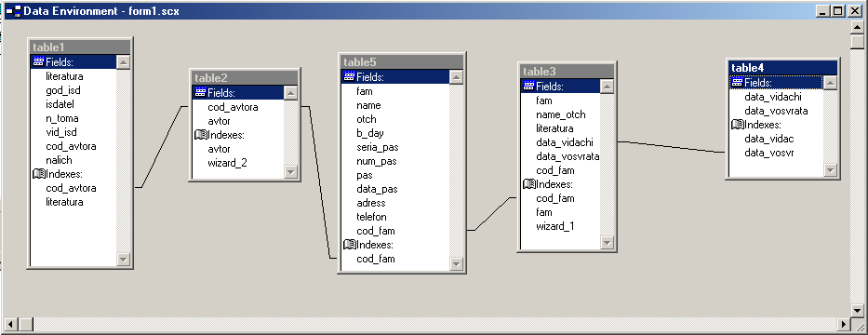Click the window's horizontal scroll right arrow

844,324
